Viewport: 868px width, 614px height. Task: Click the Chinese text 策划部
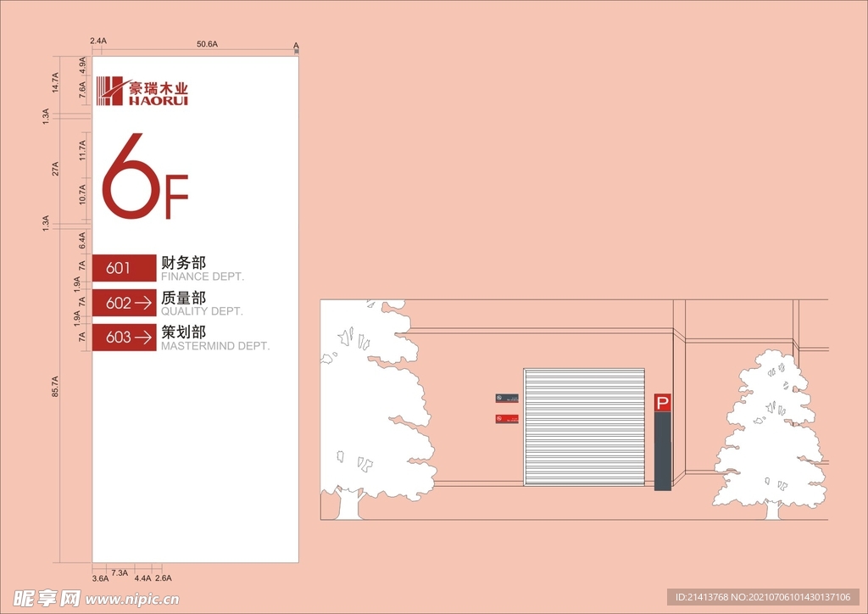point(184,332)
